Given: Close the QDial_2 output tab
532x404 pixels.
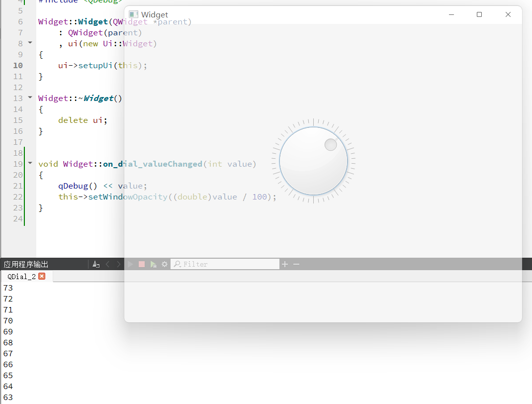Looking at the screenshot, I should 42,276.
